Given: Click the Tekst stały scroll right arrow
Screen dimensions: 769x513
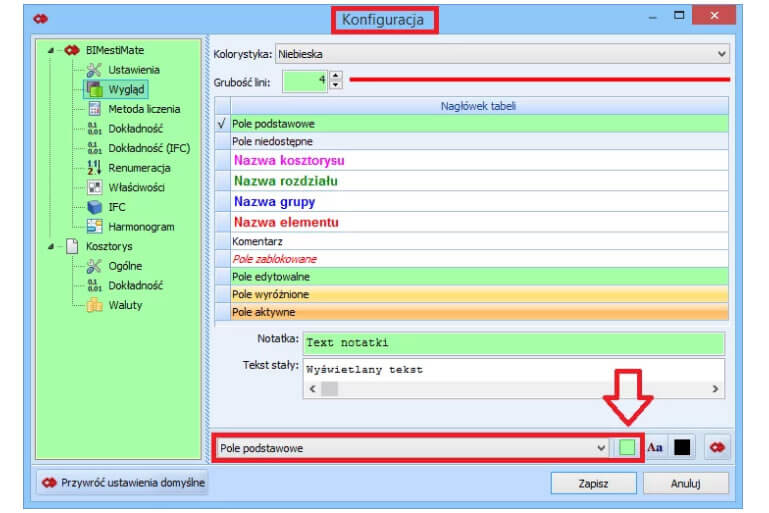Looking at the screenshot, I should click(x=716, y=389).
